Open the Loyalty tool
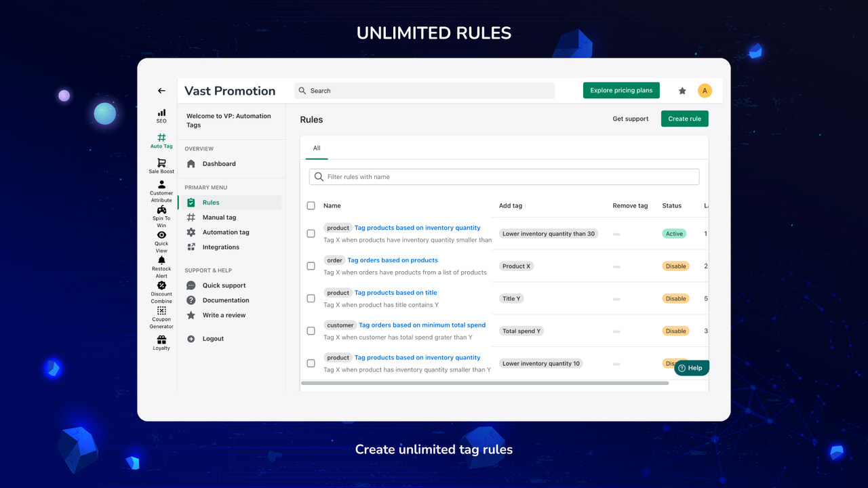The height and width of the screenshot is (488, 868). (x=161, y=342)
